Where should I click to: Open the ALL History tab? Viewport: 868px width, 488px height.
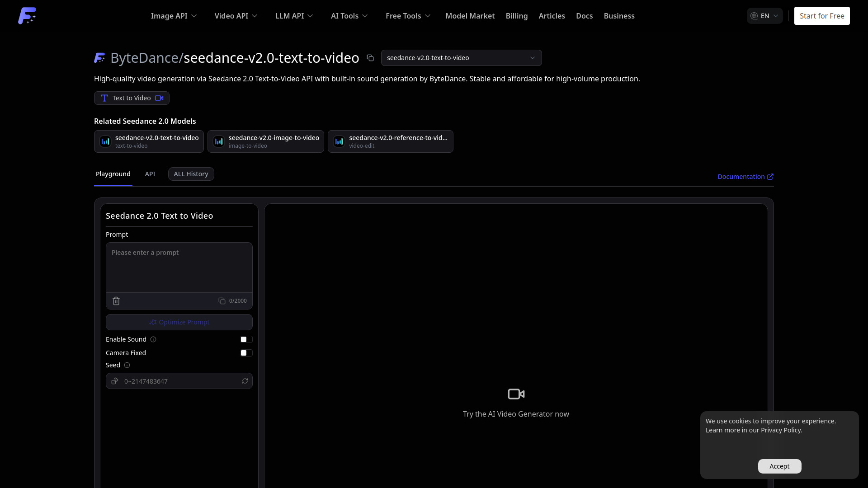point(191,174)
